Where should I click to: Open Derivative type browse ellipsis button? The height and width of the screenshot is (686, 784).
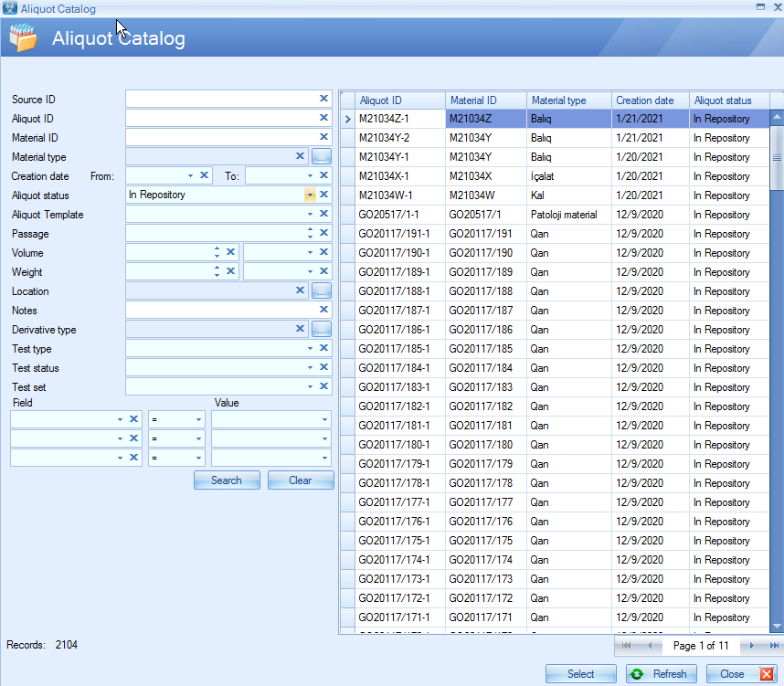click(x=321, y=329)
